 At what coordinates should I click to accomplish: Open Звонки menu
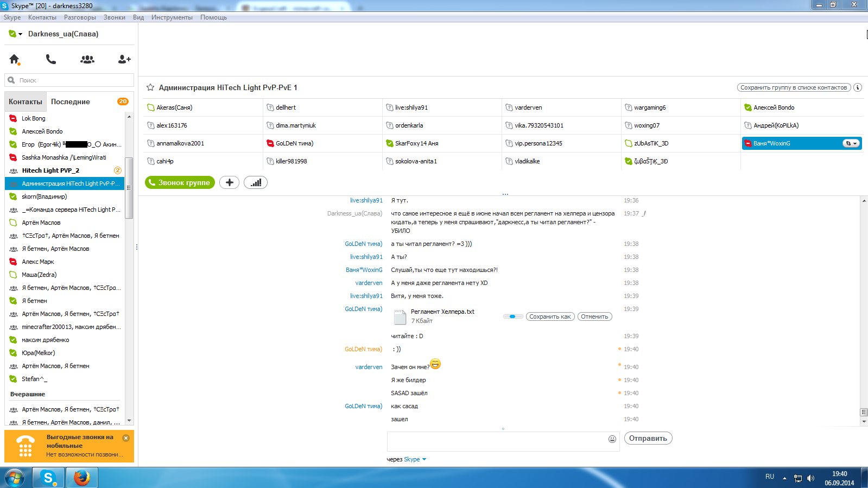coord(115,17)
